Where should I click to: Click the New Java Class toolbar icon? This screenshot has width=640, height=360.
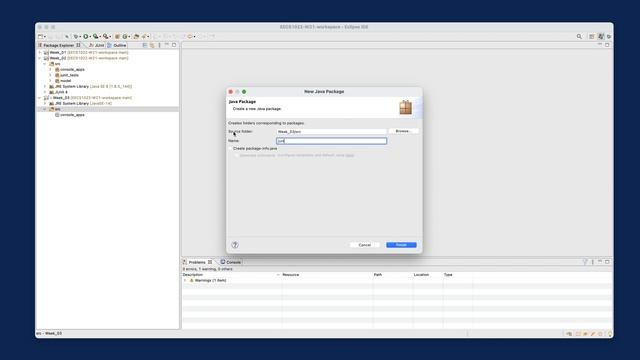(125, 36)
